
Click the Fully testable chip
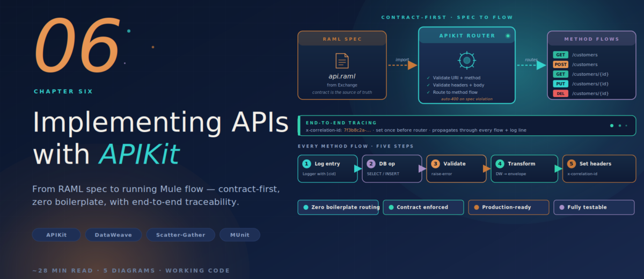[594, 207]
